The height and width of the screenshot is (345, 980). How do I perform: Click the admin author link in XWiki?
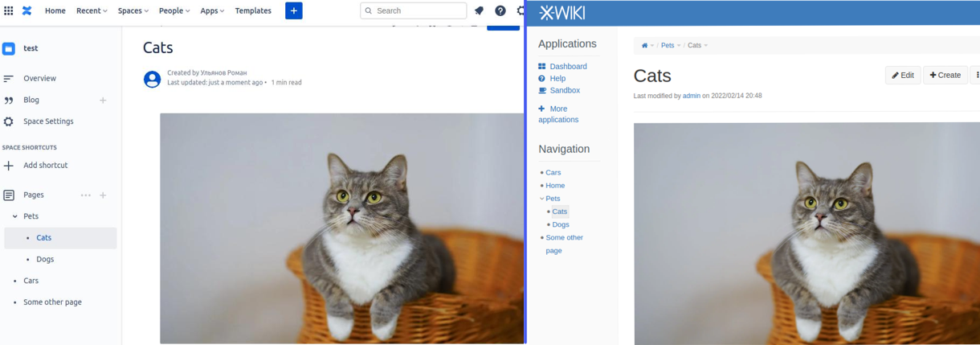point(692,96)
